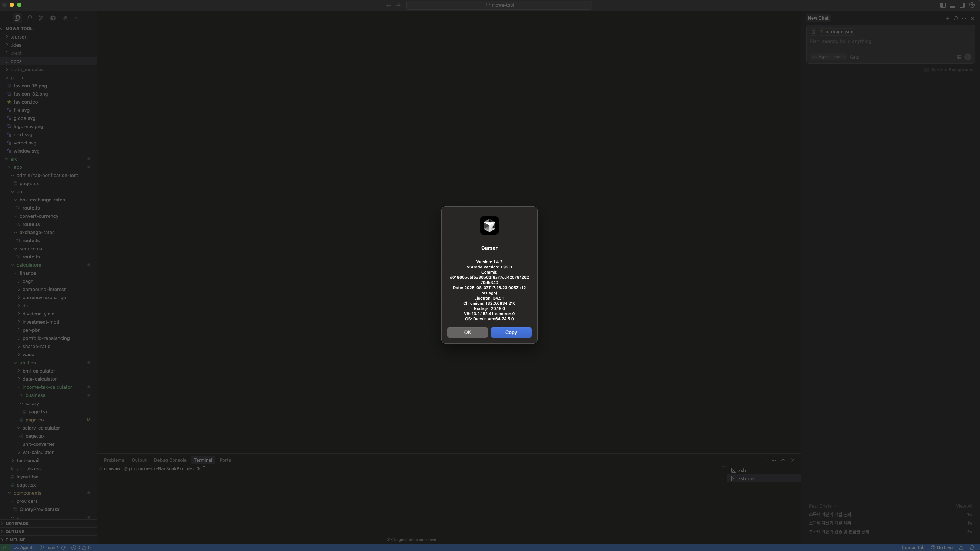Check the Send to Background checkbox
The width and height of the screenshot is (980, 551).
point(927,70)
